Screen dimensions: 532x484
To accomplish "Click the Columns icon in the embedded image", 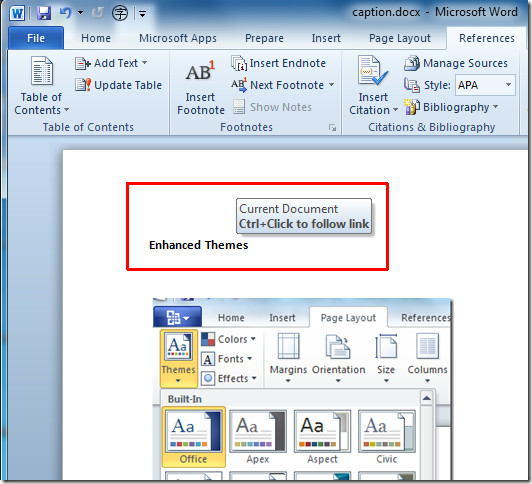I will [428, 347].
